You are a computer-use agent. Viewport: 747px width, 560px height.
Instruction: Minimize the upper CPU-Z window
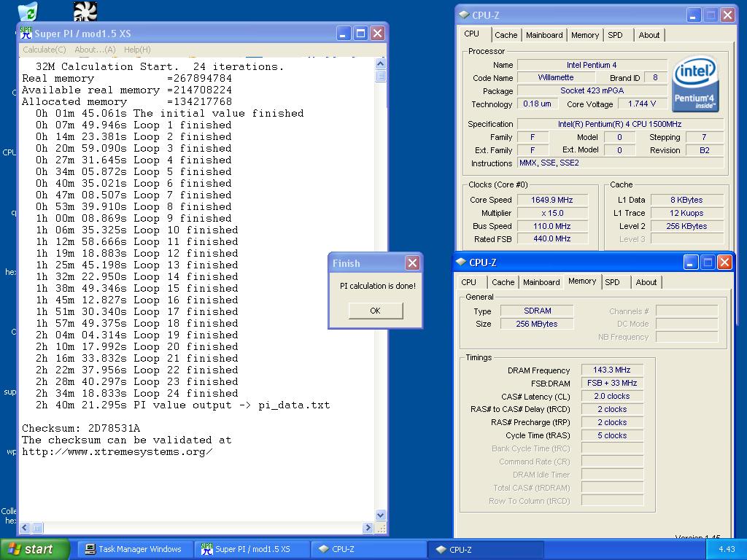click(x=694, y=15)
